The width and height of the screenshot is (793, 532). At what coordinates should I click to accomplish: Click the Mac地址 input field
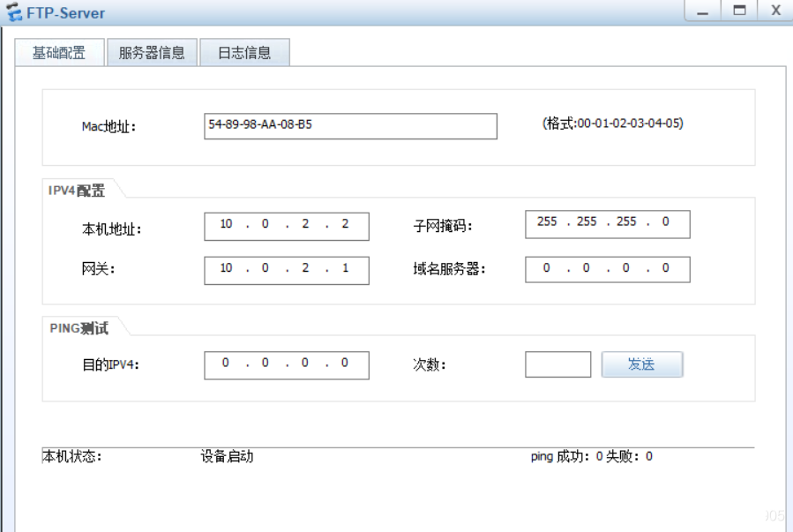pyautogui.click(x=350, y=125)
